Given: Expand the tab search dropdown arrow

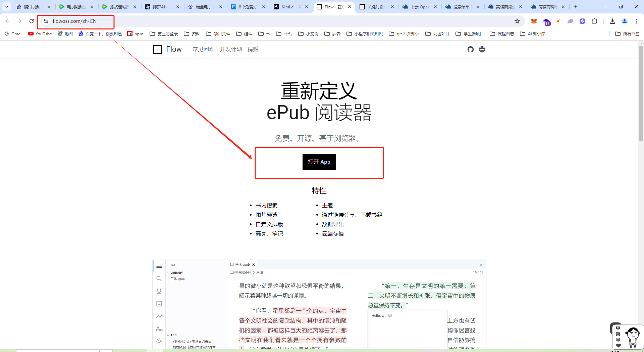Looking at the screenshot, I should click(6, 7).
